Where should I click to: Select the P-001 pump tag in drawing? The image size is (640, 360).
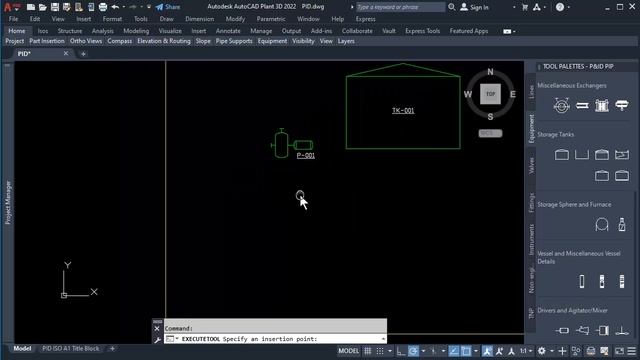click(x=306, y=156)
